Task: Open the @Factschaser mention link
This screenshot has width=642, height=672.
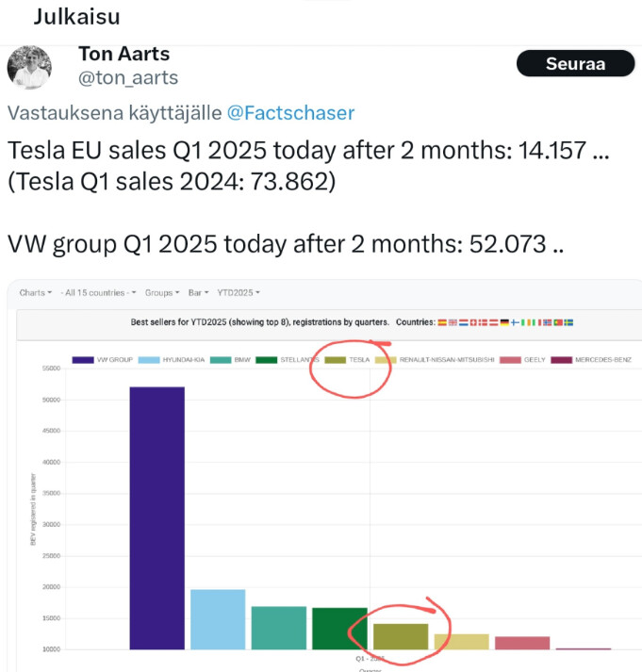Action: (x=290, y=113)
